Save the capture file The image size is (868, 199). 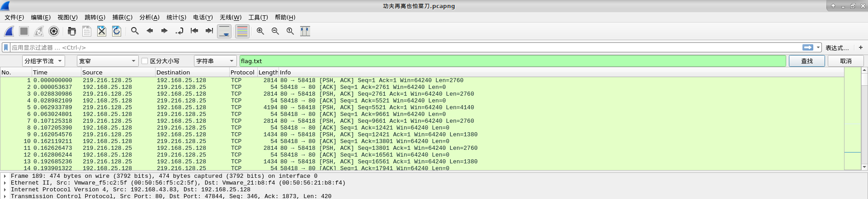point(87,31)
